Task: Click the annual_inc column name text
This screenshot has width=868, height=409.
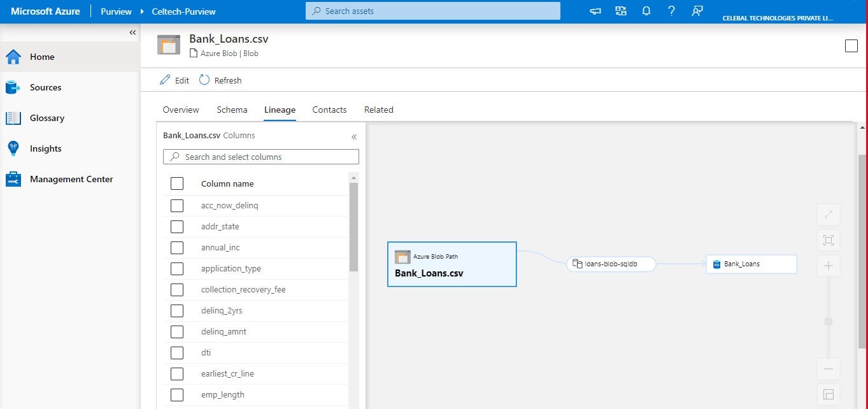Action: coord(220,247)
